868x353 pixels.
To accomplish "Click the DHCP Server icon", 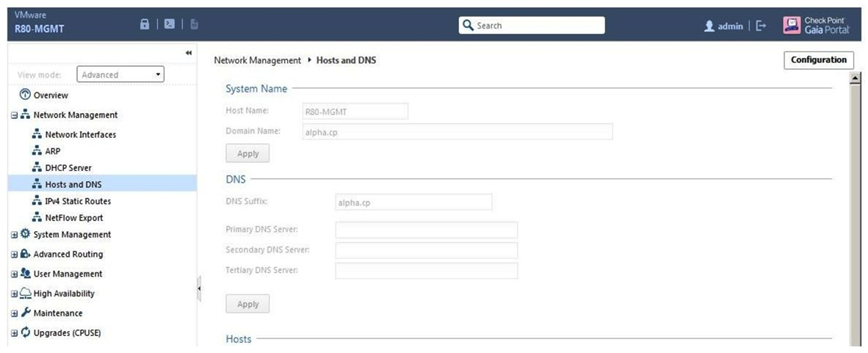I will pyautogui.click(x=37, y=167).
